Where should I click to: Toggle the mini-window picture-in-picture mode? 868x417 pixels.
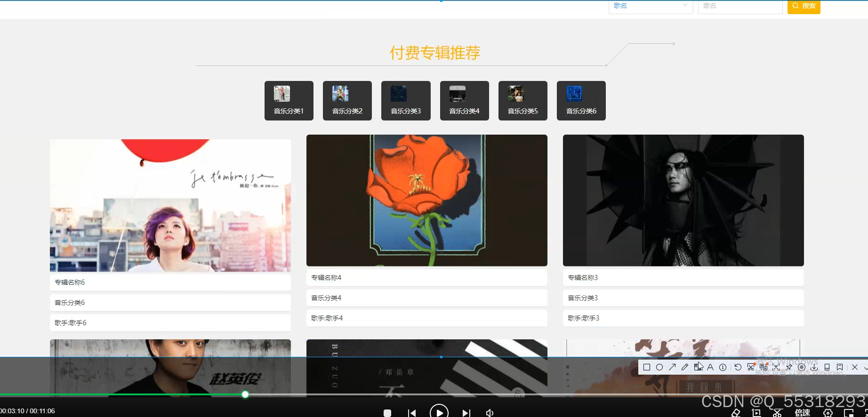tap(849, 413)
